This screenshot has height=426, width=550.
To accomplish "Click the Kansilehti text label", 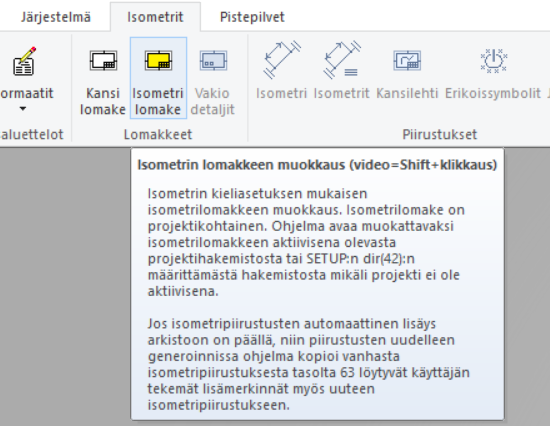I will pyautogui.click(x=407, y=94).
